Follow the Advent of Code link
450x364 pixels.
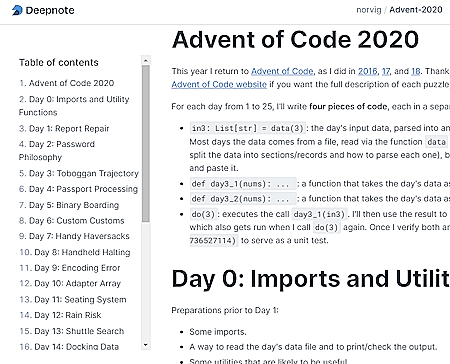282,71
